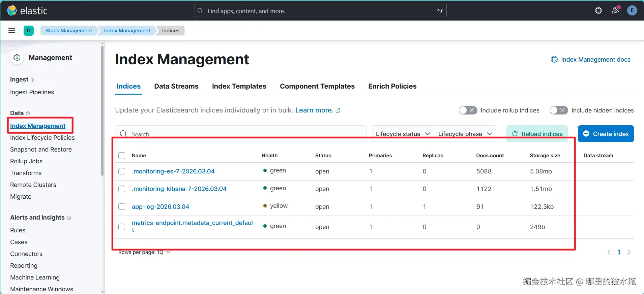
Task: Open Remote Clusters in sidebar
Action: click(33, 185)
